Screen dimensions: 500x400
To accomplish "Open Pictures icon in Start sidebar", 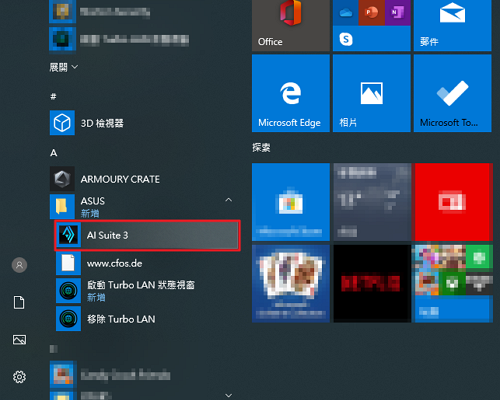I will pos(19,340).
